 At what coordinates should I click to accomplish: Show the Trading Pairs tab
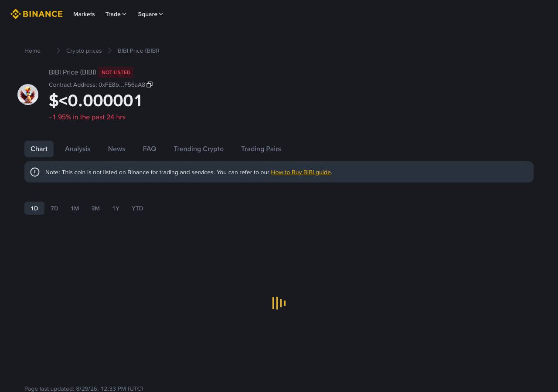tap(261, 149)
